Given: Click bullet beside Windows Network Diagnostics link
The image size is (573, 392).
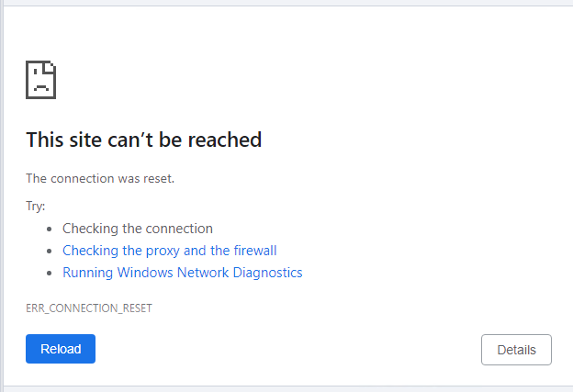Looking at the screenshot, I should point(50,274).
